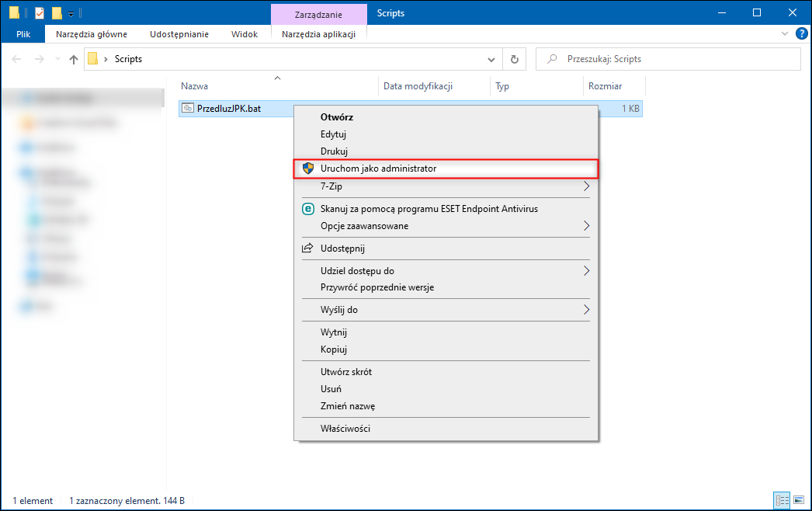Select Właściwości from the context menu

pyautogui.click(x=345, y=429)
